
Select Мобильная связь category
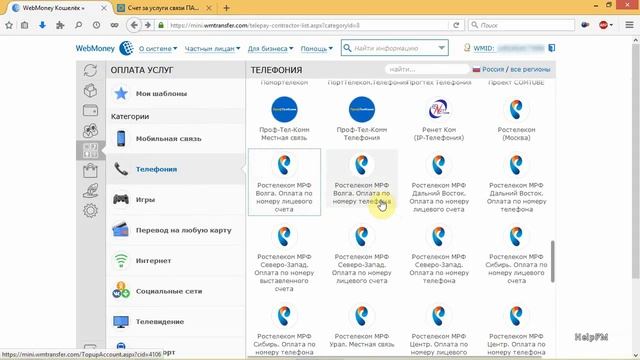[176, 139]
